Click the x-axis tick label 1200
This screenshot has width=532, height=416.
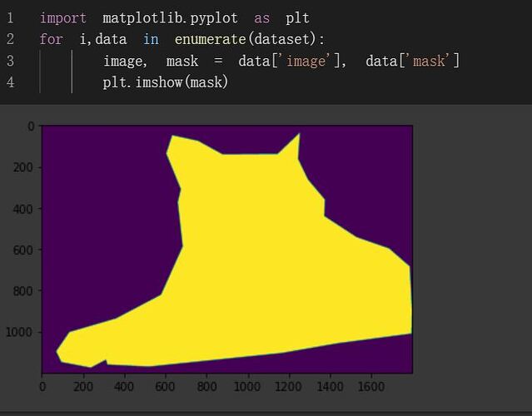(288, 386)
